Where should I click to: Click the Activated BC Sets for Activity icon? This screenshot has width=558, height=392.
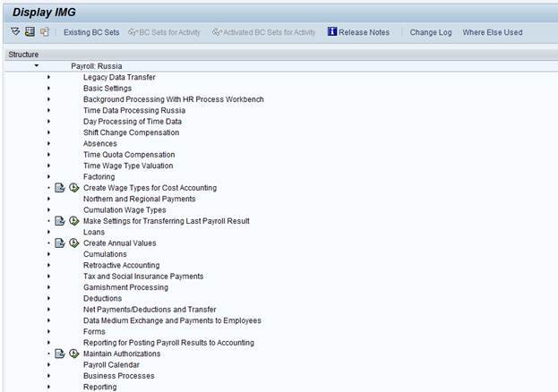coord(217,32)
